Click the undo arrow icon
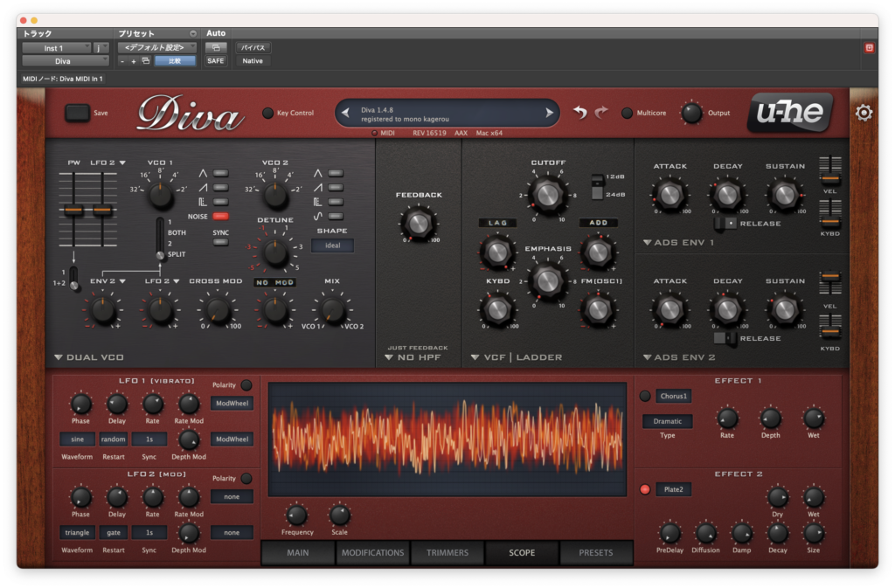Viewport: 895px width, 588px height. pyautogui.click(x=580, y=113)
